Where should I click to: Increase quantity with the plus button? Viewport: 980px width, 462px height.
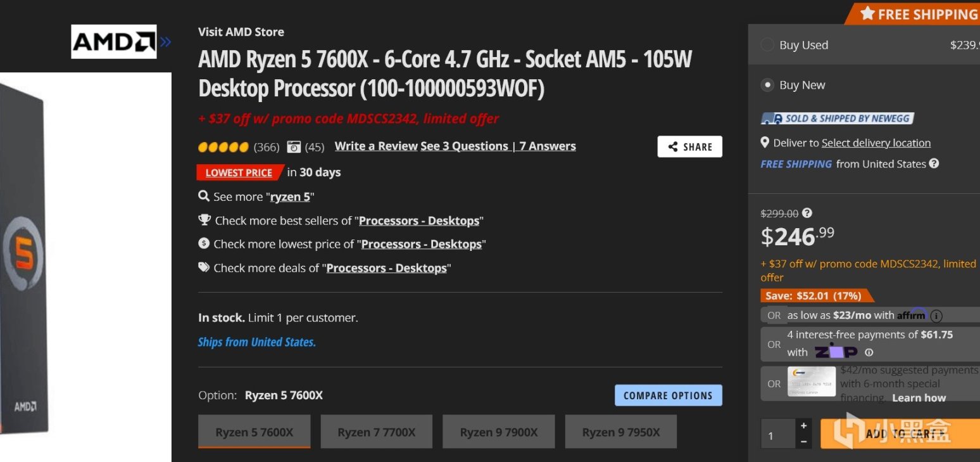click(x=803, y=426)
